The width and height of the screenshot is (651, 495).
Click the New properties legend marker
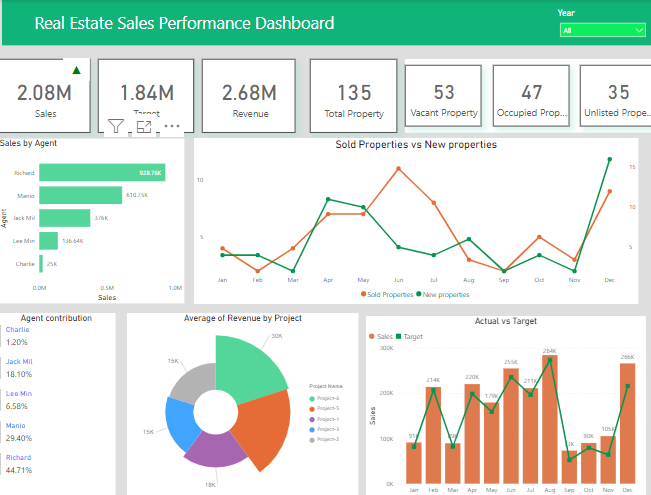click(x=421, y=295)
